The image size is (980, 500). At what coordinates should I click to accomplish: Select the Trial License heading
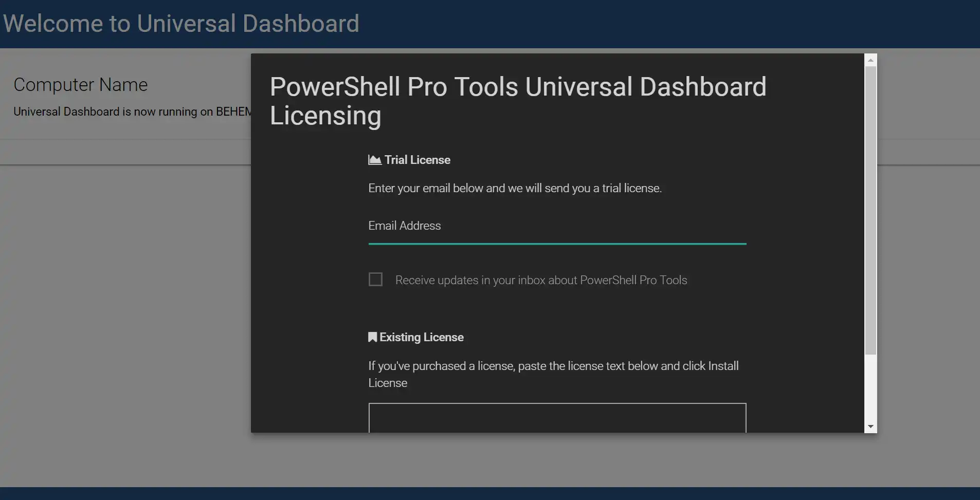tap(417, 160)
